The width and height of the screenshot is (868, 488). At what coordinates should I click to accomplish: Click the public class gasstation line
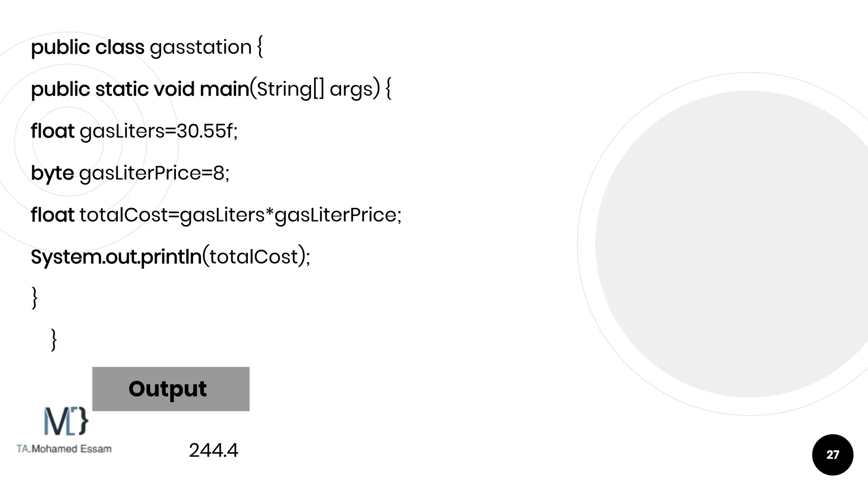(x=147, y=47)
